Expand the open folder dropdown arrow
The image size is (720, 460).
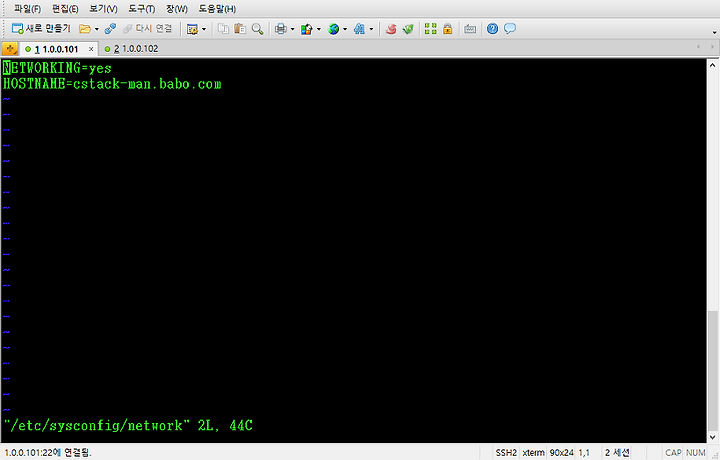(96, 29)
